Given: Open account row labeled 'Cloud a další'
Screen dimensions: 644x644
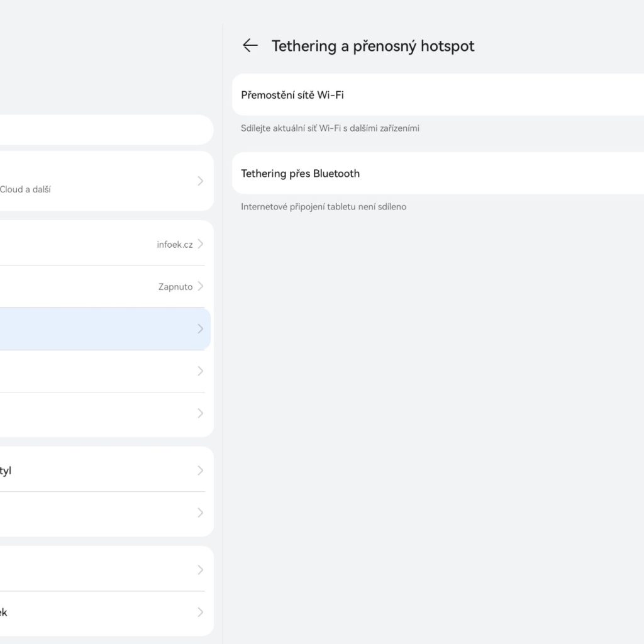Looking at the screenshot, I should click(94, 181).
